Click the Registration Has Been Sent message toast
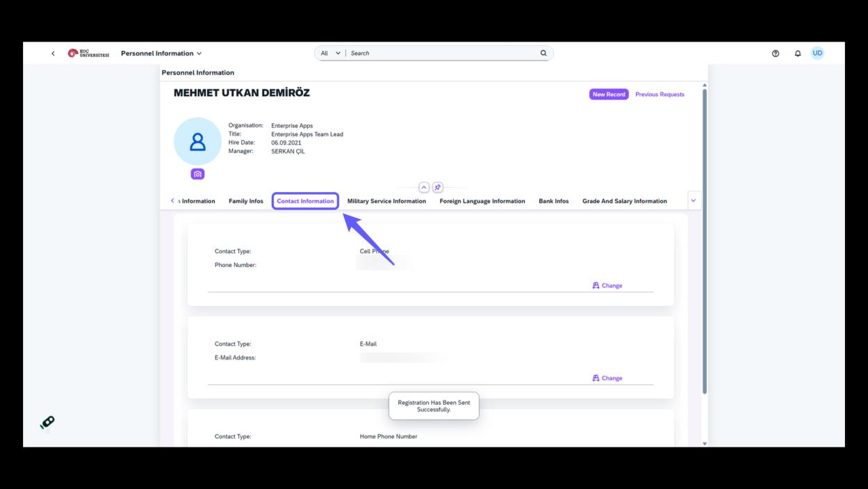 point(434,406)
